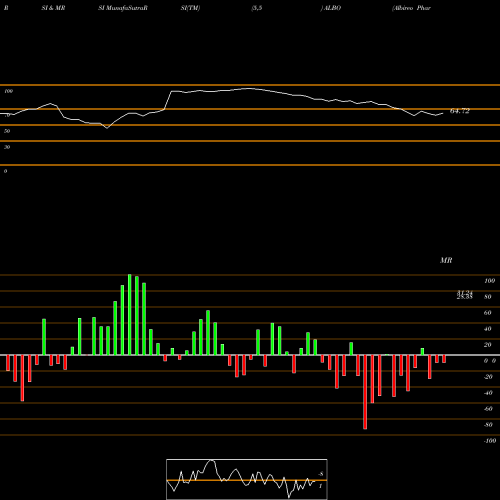
Task: Click the -8 label in mini chart
Action: pos(321,474)
